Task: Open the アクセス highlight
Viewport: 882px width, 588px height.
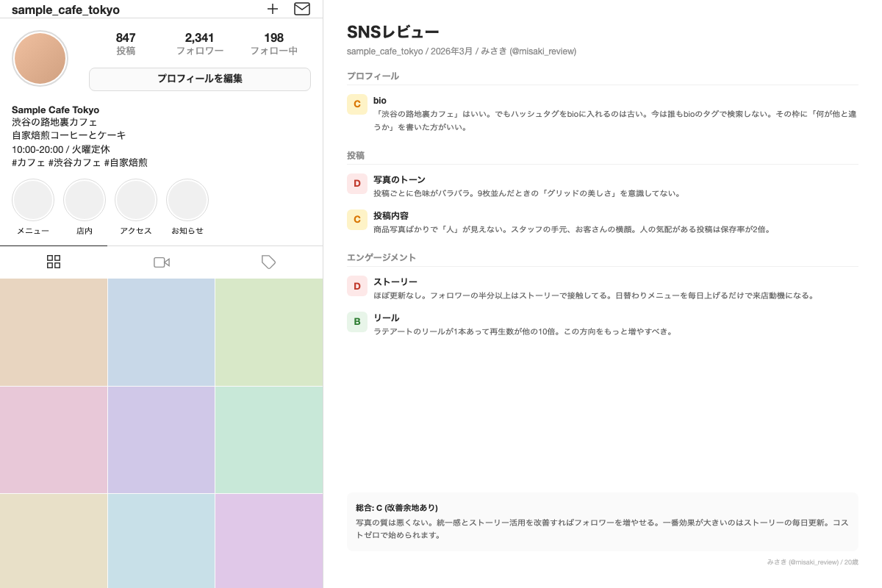Action: pyautogui.click(x=136, y=200)
